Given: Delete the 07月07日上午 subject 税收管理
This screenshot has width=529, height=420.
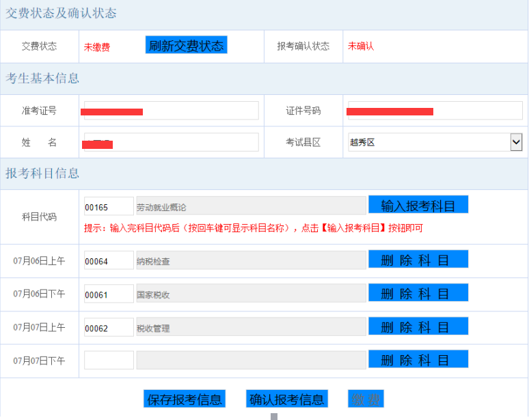Looking at the screenshot, I should coord(418,326).
